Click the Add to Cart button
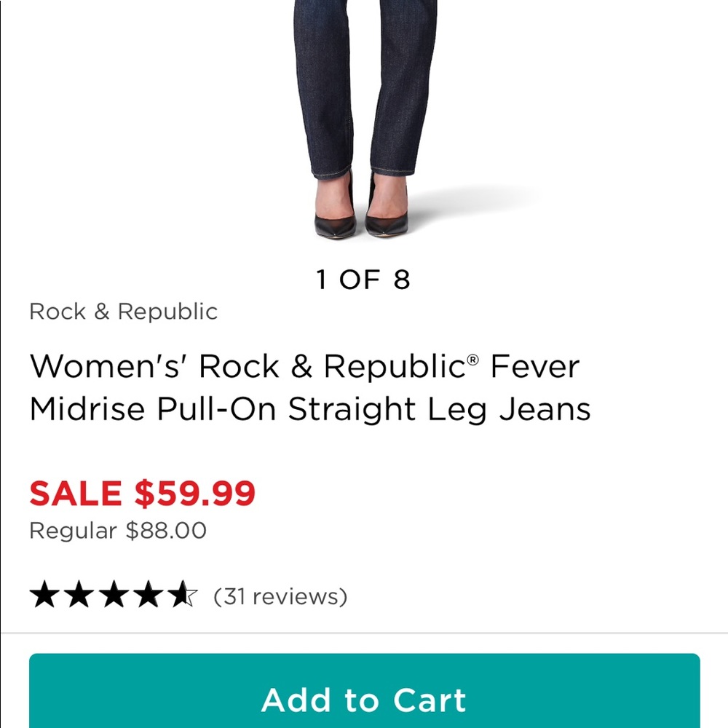Viewport: 728px width, 728px height. coord(364,700)
